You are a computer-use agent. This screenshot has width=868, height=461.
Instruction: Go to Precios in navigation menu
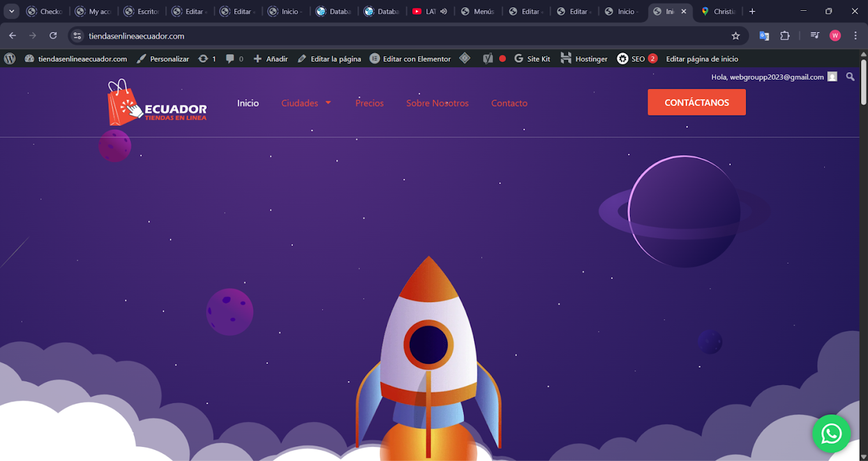tap(370, 103)
